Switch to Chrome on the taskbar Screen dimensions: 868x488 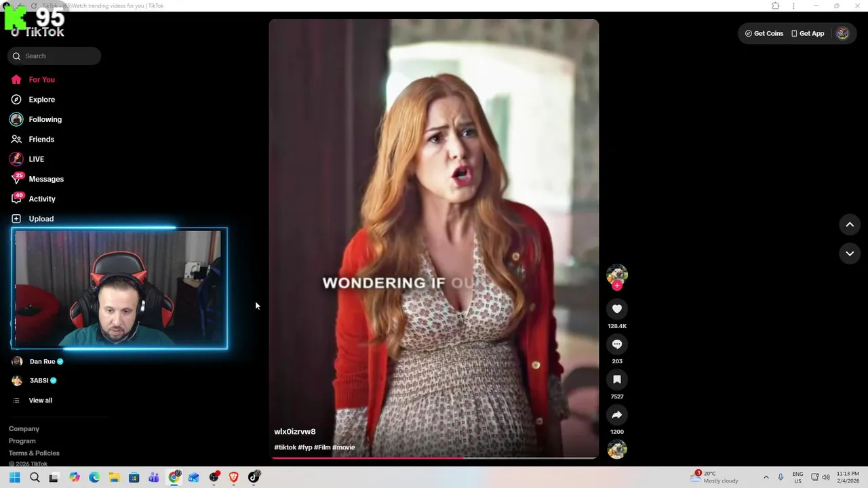[x=174, y=477]
